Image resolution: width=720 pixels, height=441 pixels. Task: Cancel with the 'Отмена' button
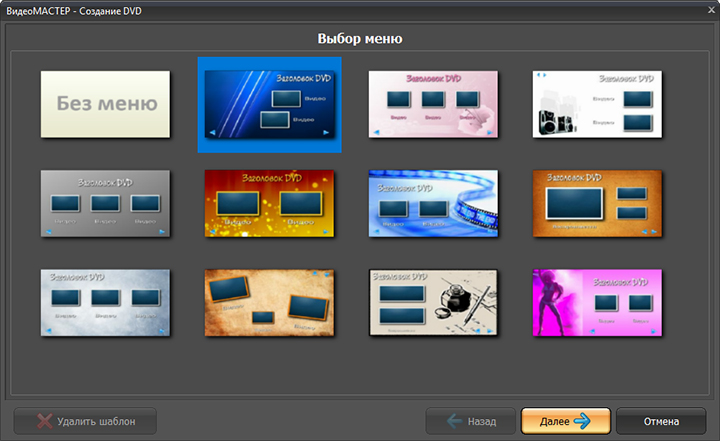coord(661,421)
